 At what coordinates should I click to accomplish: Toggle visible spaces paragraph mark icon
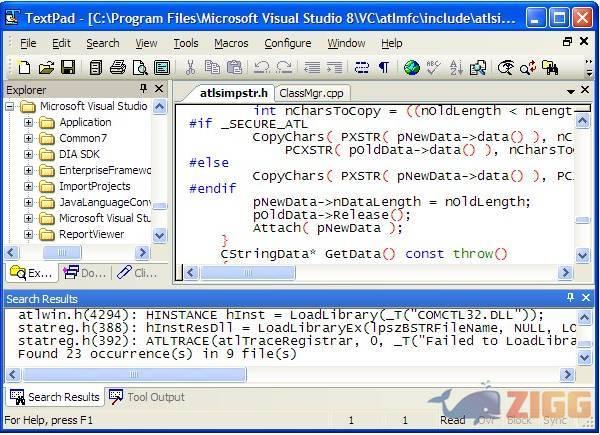(x=383, y=67)
